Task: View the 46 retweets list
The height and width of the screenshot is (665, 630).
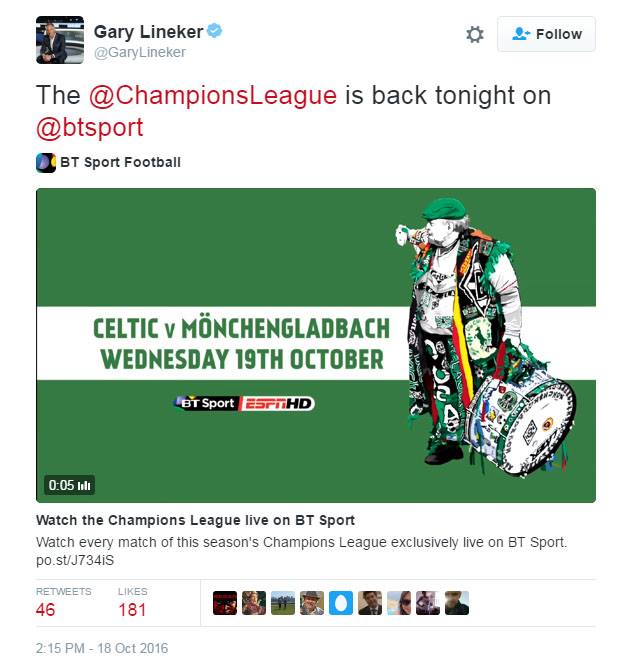Action: [x=63, y=602]
